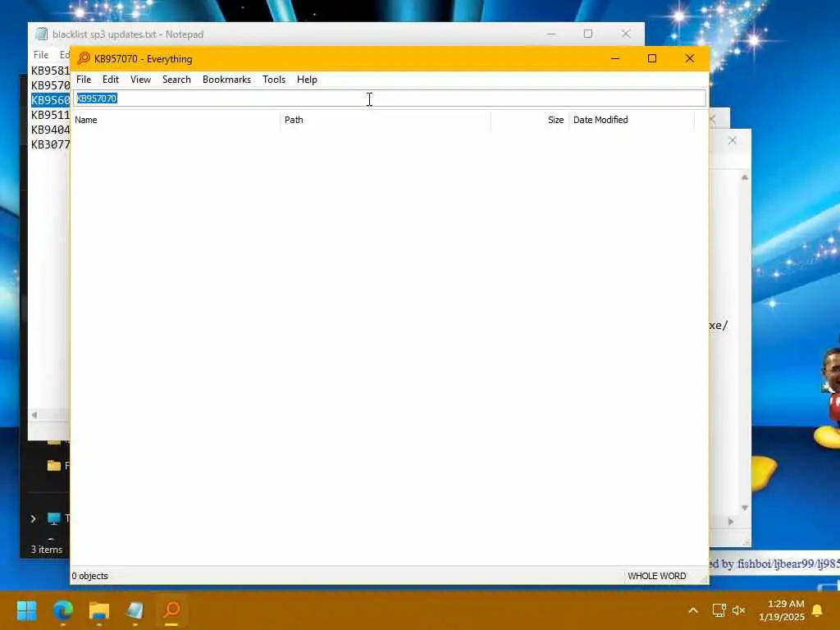Click the Everything magnifier icon in title bar
Viewport: 840px width, 630px height.
84,58
